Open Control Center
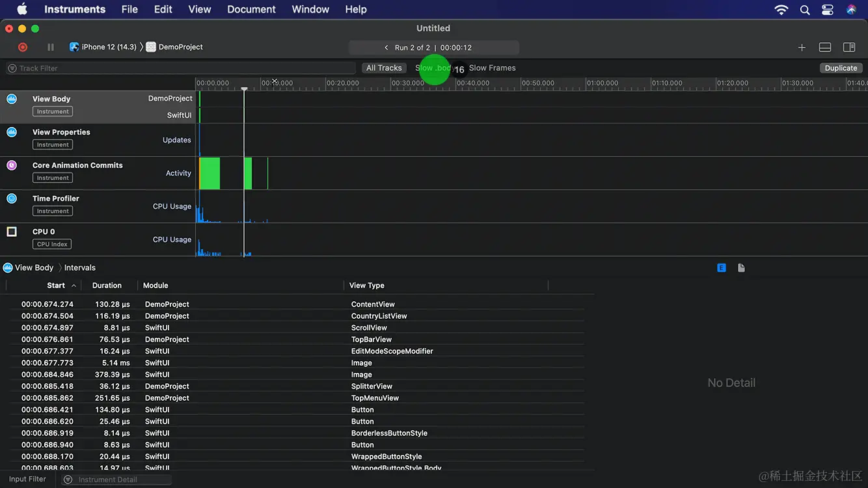This screenshot has height=488, width=868. [x=828, y=10]
